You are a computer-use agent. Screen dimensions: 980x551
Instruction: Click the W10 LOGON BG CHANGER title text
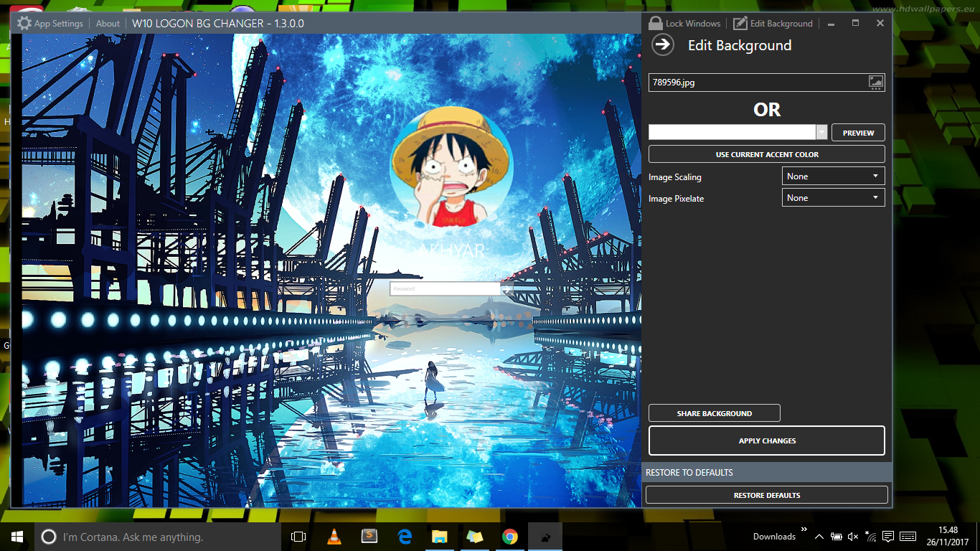click(218, 24)
